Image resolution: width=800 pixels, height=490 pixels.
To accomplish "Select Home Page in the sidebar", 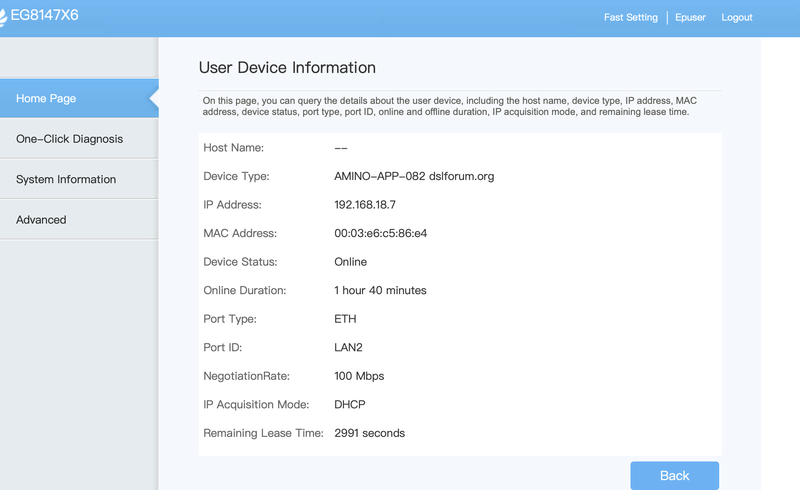I will pos(46,98).
